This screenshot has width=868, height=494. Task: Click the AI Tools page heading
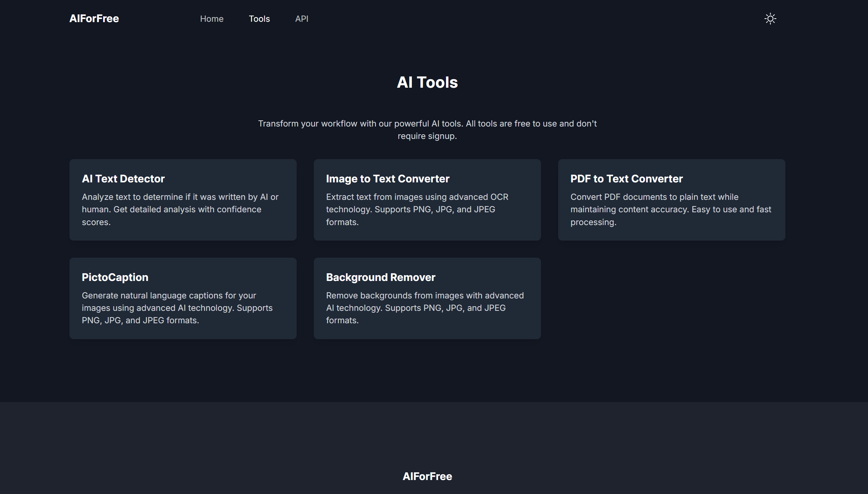(427, 82)
